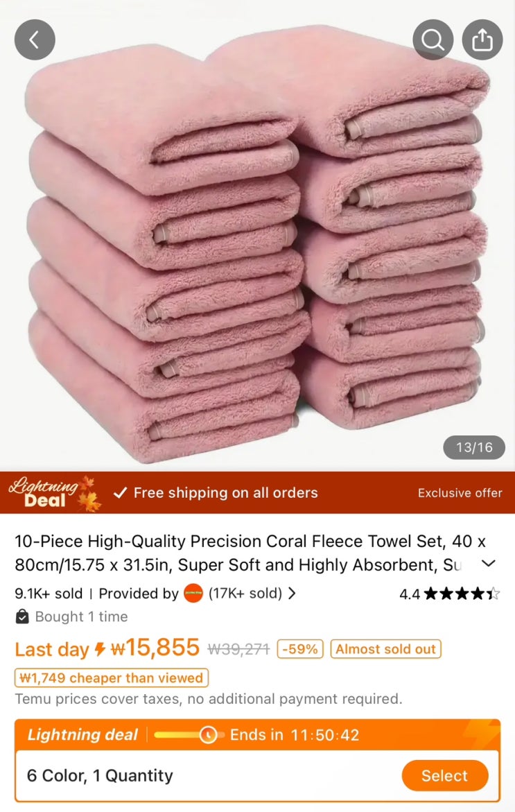Tap the Exclusive offer label
This screenshot has width=515, height=812.
[x=460, y=493]
